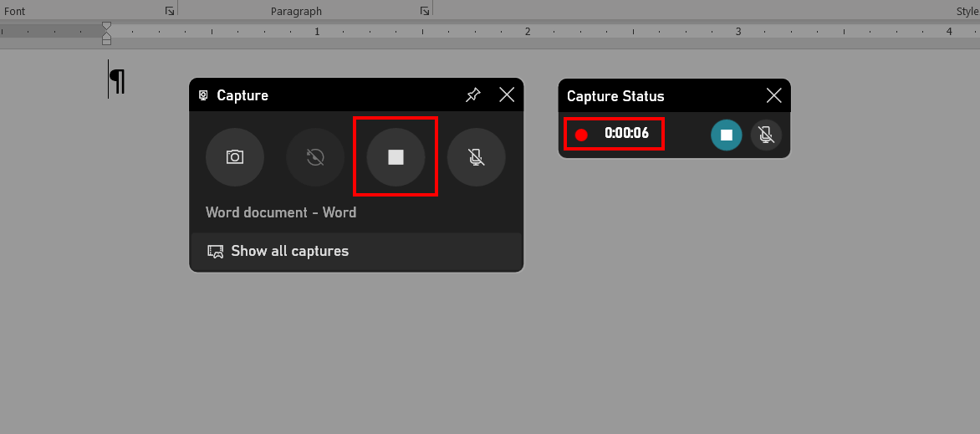
Task: Click the paragraph mark in the document
Action: [117, 80]
